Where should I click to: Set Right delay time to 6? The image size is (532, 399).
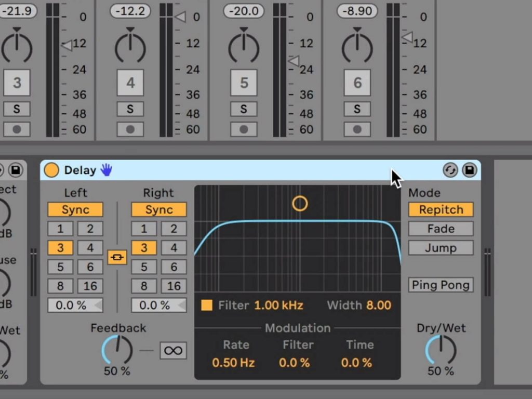(174, 267)
